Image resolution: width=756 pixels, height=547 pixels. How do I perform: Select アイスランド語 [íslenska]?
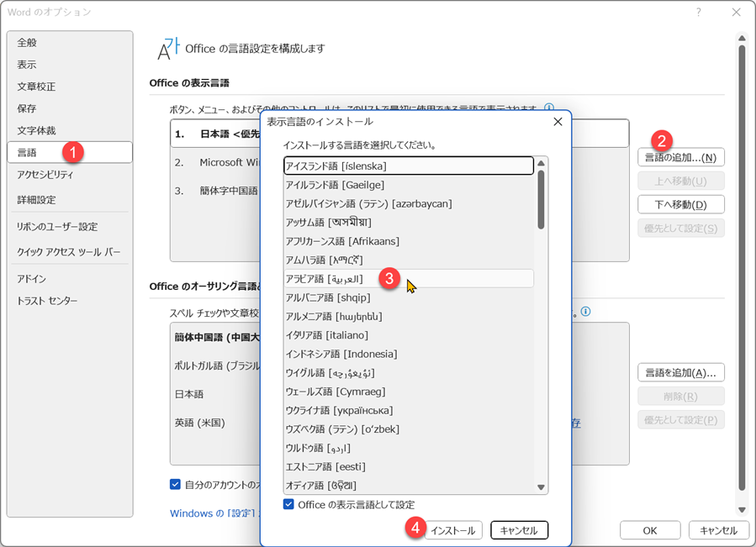click(409, 166)
